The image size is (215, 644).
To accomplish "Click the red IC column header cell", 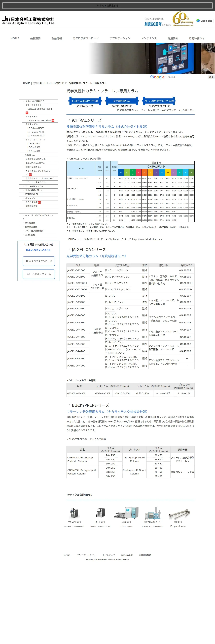I will point(138,173).
